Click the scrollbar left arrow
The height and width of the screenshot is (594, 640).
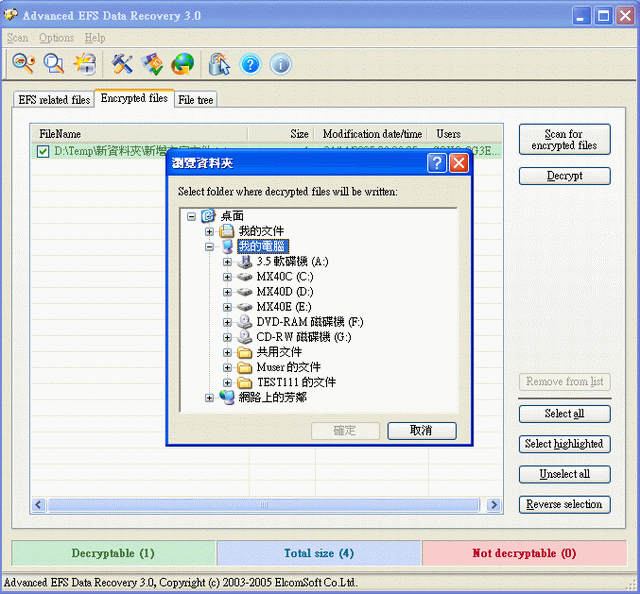(39, 505)
